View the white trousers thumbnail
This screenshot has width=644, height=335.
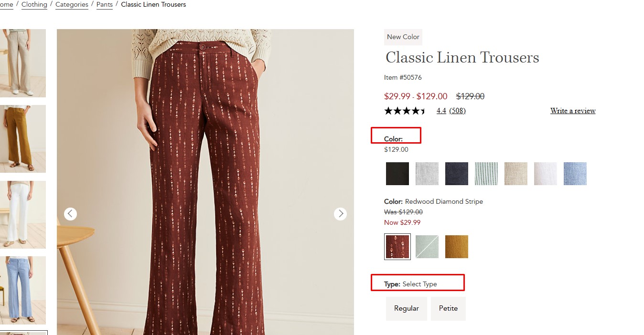click(23, 215)
